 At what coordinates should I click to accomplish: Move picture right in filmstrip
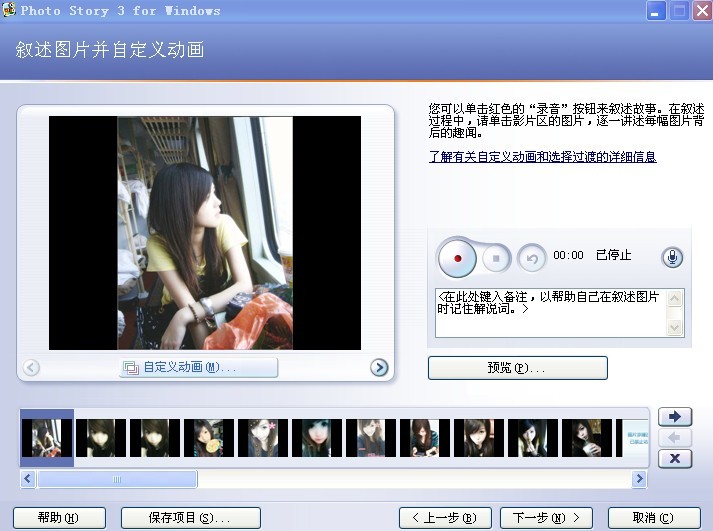tap(675, 416)
